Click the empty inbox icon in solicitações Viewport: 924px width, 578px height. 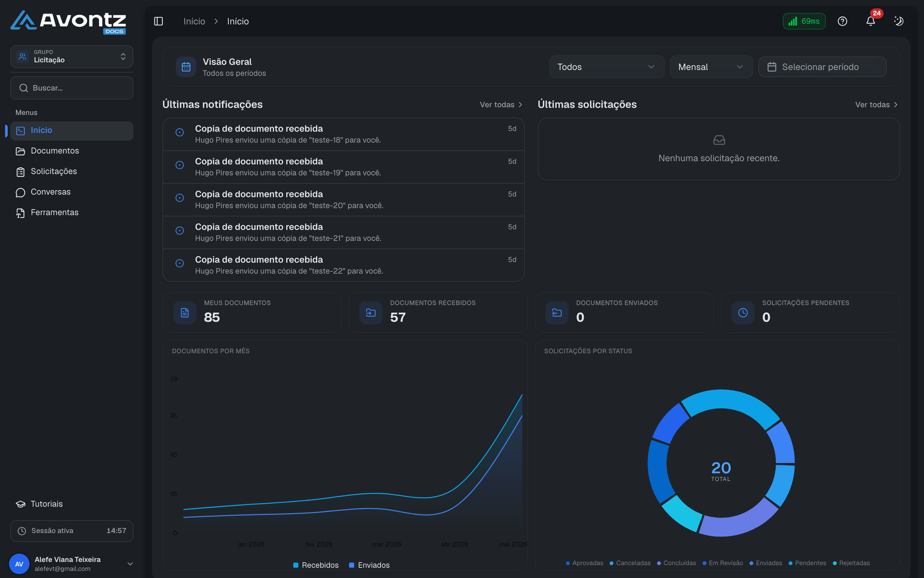pyautogui.click(x=719, y=140)
